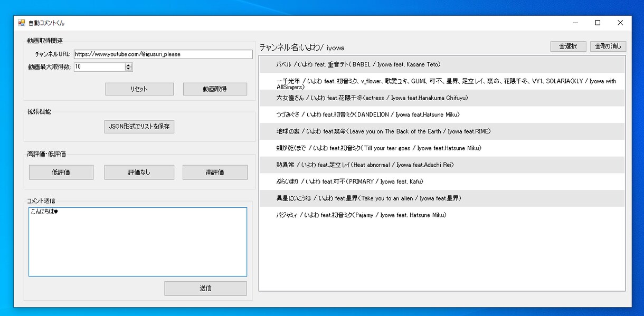
Task: Select the つづみぐさ (DANDELION) video row
Action: [441, 114]
